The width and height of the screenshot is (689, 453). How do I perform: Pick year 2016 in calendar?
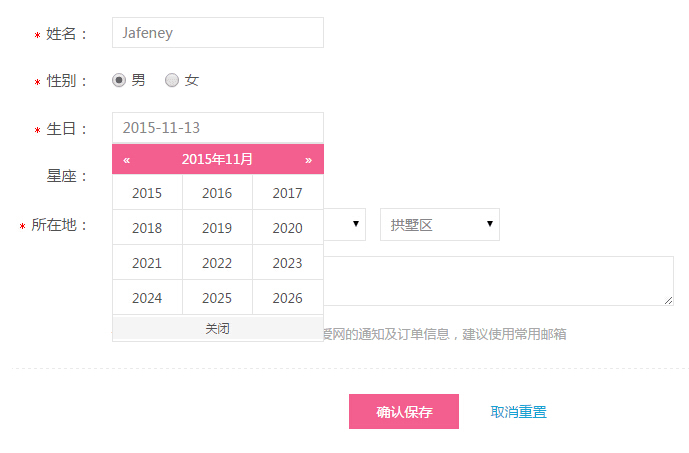coord(217,193)
